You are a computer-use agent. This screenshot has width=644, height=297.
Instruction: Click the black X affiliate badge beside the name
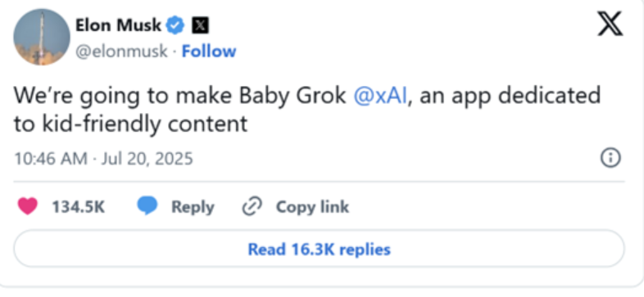pos(200,26)
